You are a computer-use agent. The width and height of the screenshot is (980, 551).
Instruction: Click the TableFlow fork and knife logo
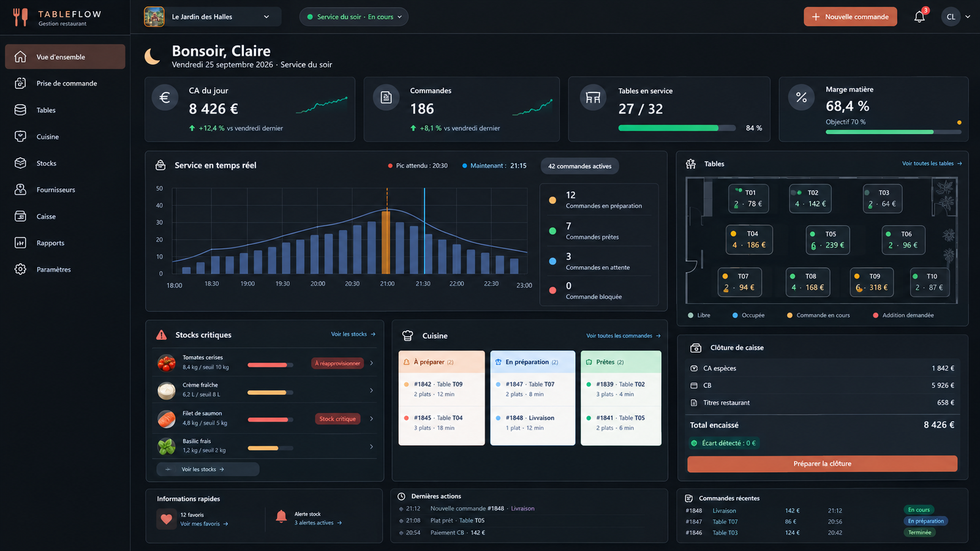(20, 17)
